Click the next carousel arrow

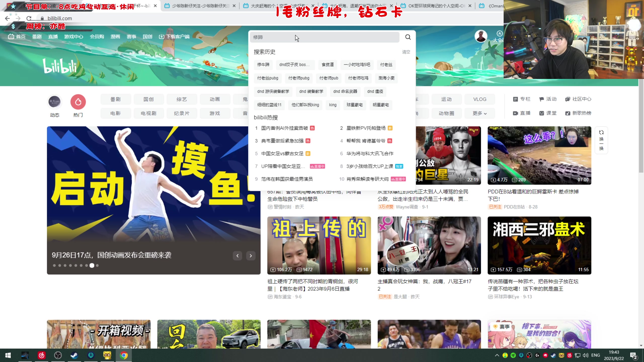click(251, 255)
